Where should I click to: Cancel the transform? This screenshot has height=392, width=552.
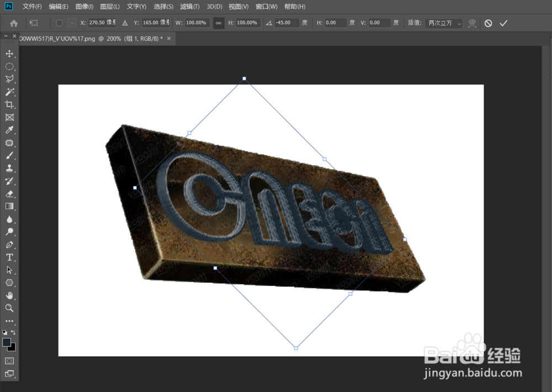click(x=489, y=23)
